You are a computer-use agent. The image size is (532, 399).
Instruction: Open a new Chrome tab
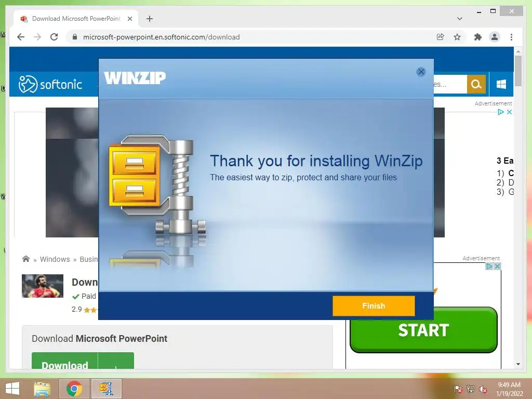pyautogui.click(x=149, y=19)
